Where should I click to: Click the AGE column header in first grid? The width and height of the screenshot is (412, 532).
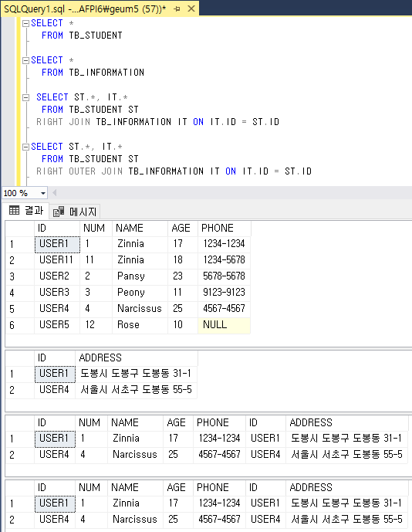[183, 228]
